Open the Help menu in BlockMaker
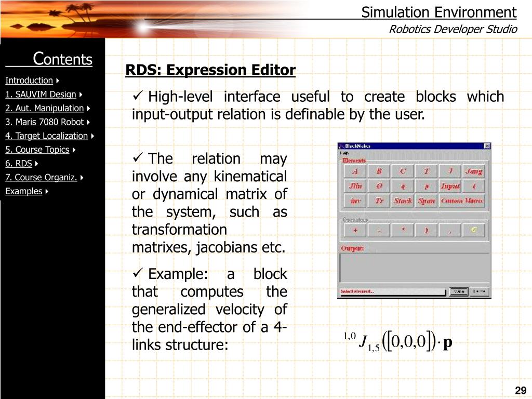Viewport: 532px width, 399px height. tap(344, 153)
